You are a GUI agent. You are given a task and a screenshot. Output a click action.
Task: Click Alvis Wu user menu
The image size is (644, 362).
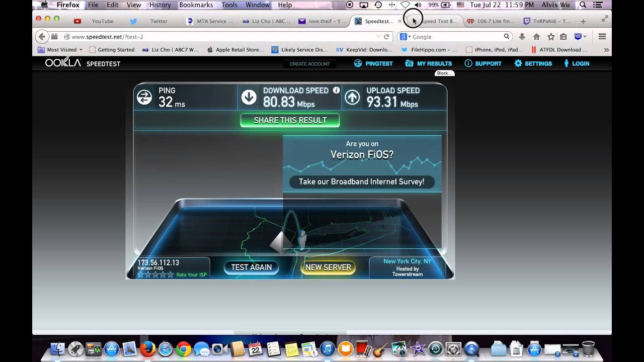click(x=555, y=5)
